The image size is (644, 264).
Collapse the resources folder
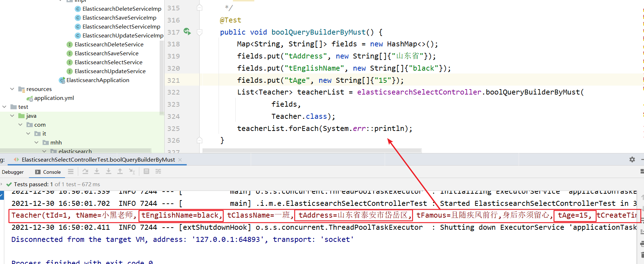12,89
